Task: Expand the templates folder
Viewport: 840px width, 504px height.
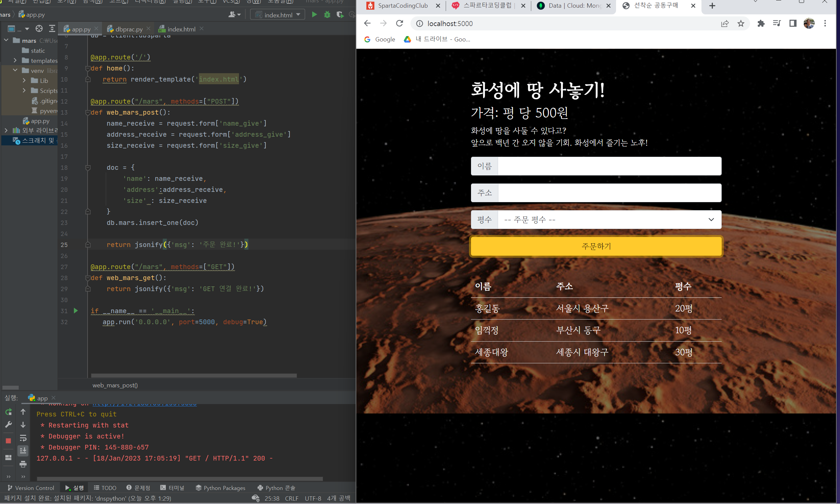Action: (x=15, y=60)
